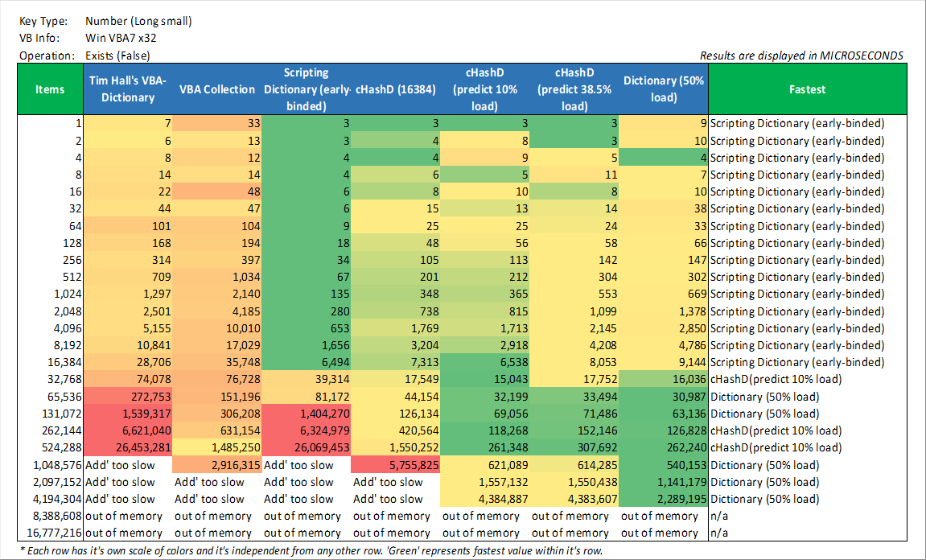Image resolution: width=926 pixels, height=560 pixels.
Task: Click the red cell with value 5,755,825
Action: coord(395,465)
